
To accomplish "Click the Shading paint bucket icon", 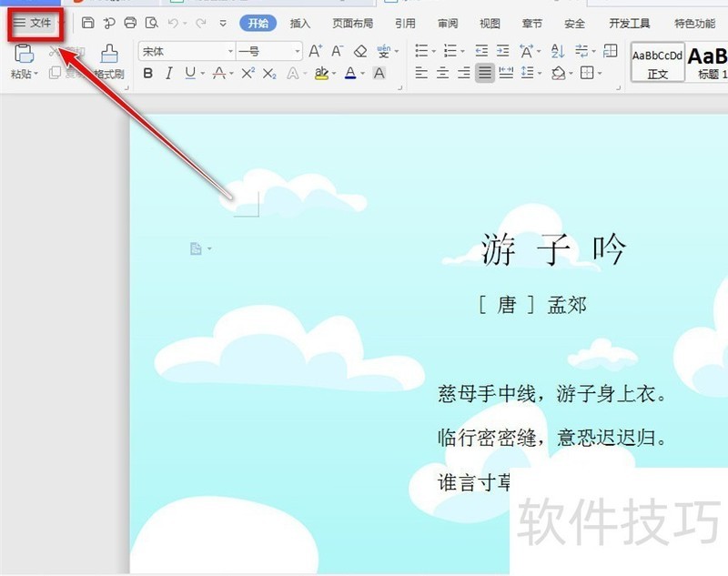I will point(559,73).
